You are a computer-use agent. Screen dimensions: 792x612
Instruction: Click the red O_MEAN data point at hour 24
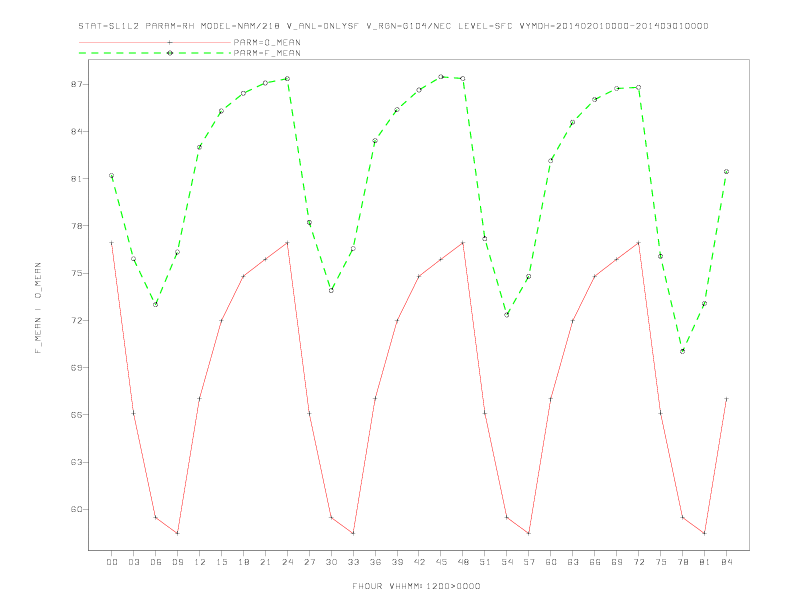287,243
